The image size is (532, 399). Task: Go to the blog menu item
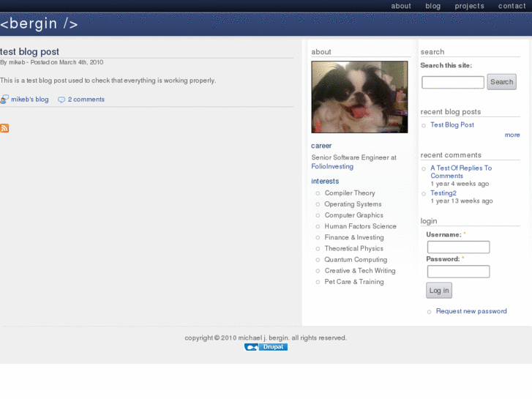(433, 6)
